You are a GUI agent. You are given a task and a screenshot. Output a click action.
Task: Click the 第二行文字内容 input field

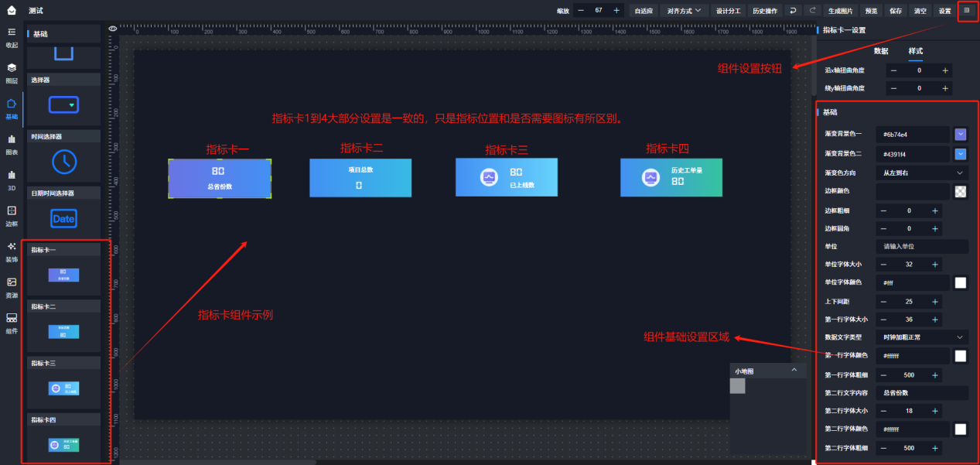click(922, 392)
